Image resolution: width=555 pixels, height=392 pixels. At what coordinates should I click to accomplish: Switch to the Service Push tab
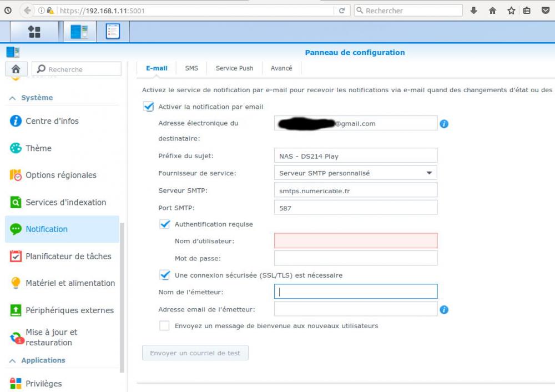[x=234, y=68]
